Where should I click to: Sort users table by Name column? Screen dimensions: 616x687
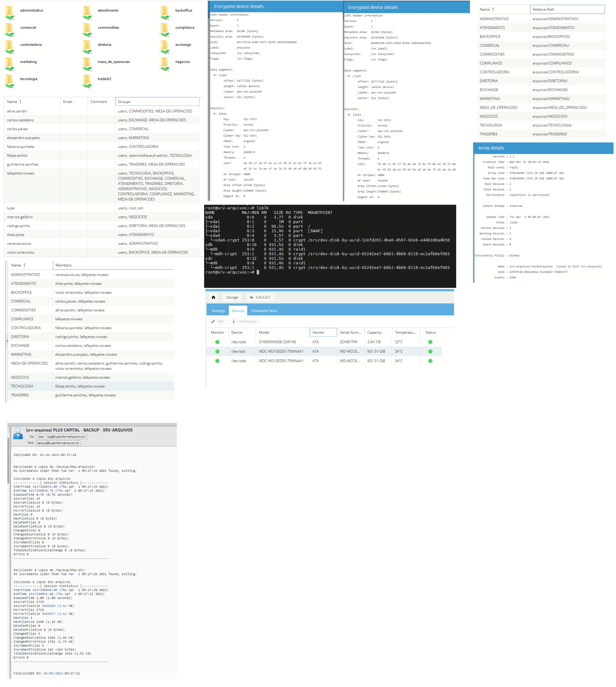[32, 102]
